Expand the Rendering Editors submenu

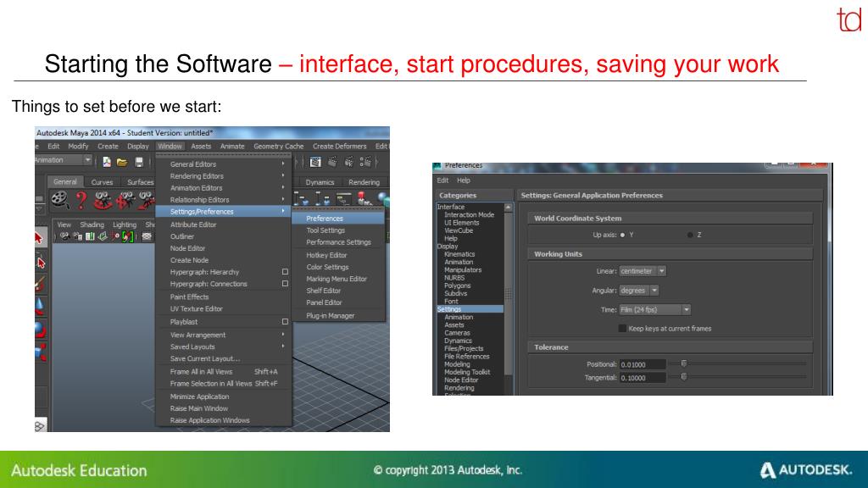[224, 176]
